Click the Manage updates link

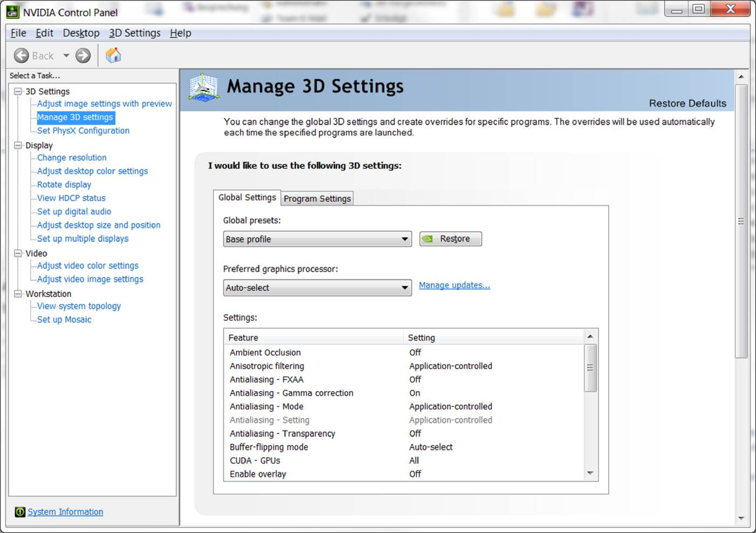coord(454,285)
